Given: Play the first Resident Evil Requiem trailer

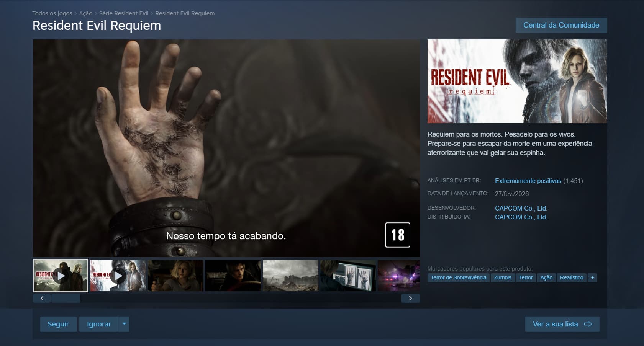Looking at the screenshot, I should pyautogui.click(x=61, y=276).
